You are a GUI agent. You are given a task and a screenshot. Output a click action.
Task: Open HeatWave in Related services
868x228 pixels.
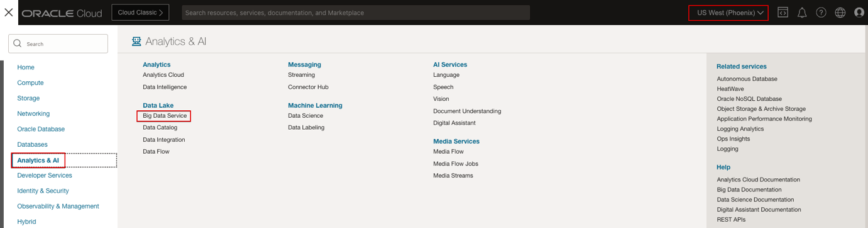click(730, 89)
